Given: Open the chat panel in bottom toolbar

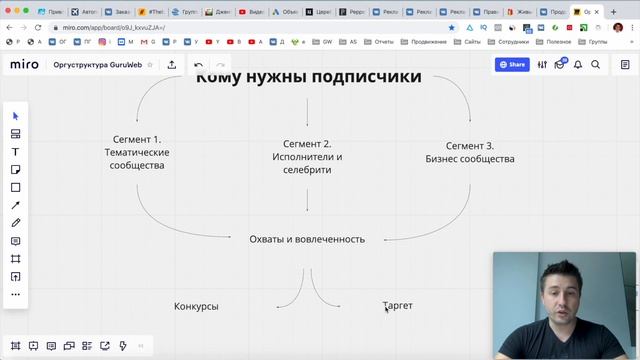Looking at the screenshot, I should 69,346.
